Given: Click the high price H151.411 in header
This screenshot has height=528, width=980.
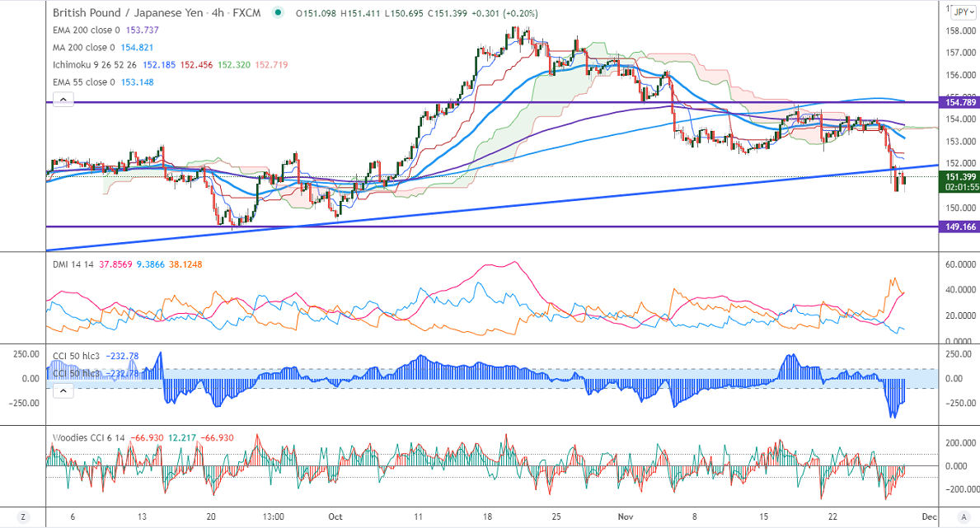Looking at the screenshot, I should coord(360,13).
